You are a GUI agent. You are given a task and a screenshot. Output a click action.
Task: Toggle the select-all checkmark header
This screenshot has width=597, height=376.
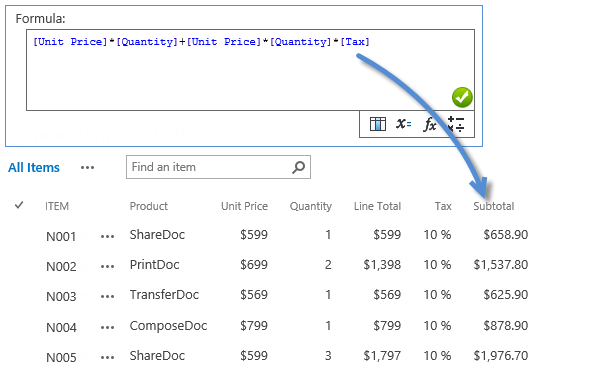19,206
